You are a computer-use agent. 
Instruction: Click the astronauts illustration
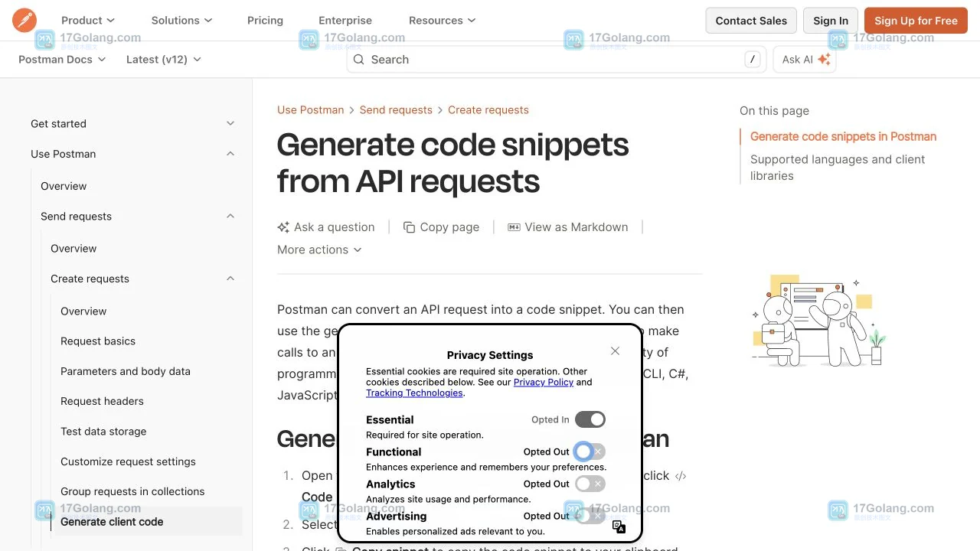click(x=818, y=321)
